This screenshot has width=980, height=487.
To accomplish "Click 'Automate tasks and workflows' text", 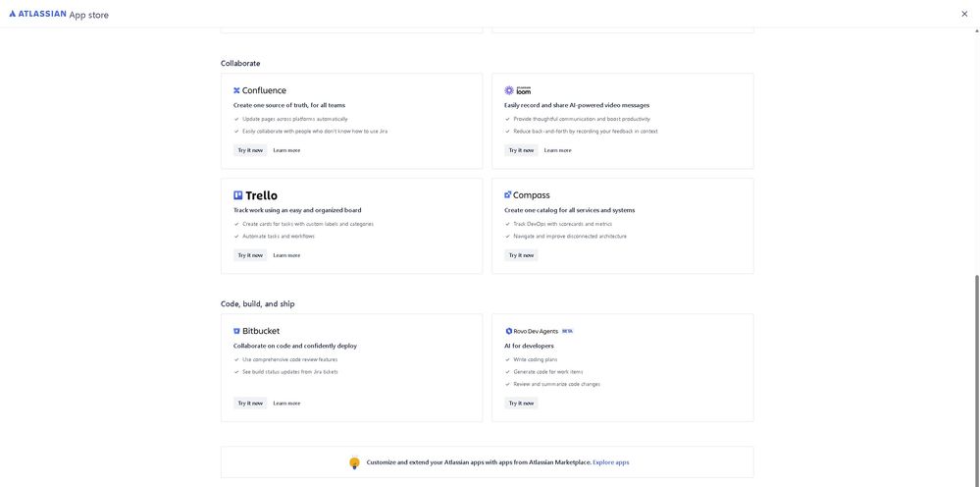I will [279, 237].
